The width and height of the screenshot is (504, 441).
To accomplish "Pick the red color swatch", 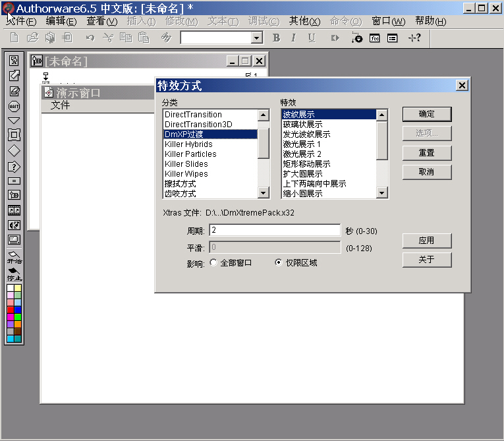I will (11, 310).
